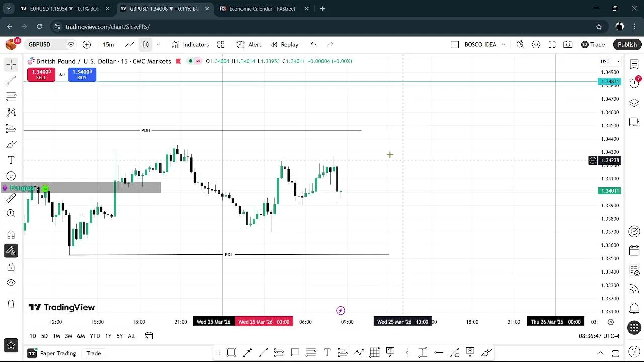Viewport: 644px width, 362px height.
Task: Select the brush drawing tool
Action: 11,145
